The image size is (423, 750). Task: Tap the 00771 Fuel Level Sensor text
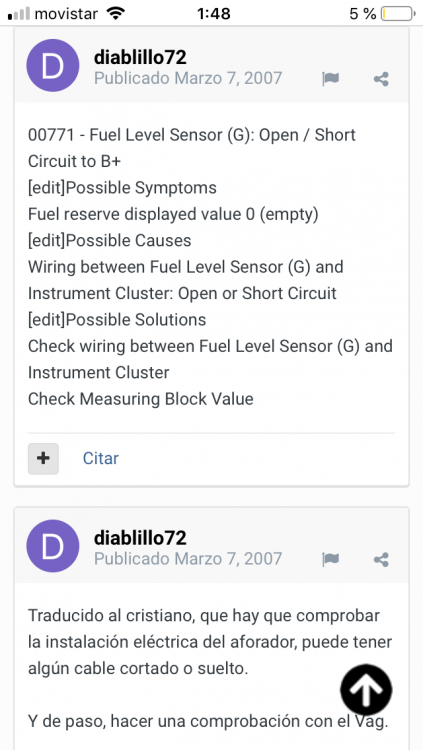coord(192,148)
